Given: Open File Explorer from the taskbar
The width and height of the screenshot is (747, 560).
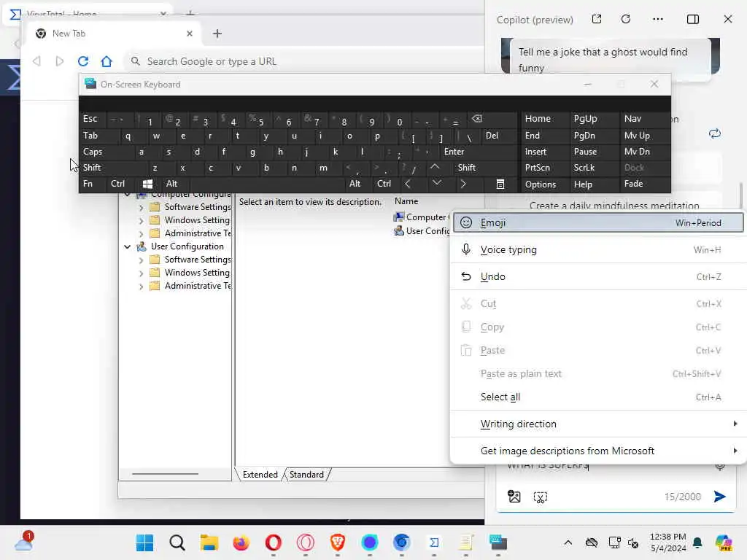Looking at the screenshot, I should tap(209, 542).
